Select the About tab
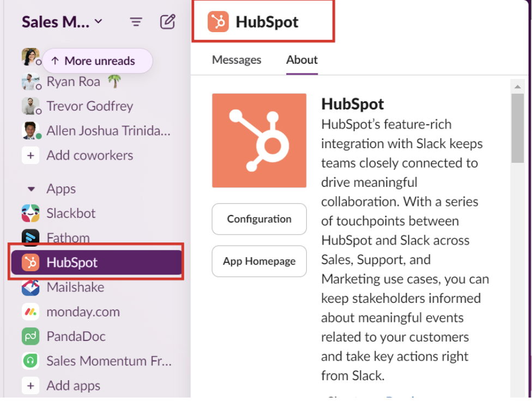 [x=302, y=60]
